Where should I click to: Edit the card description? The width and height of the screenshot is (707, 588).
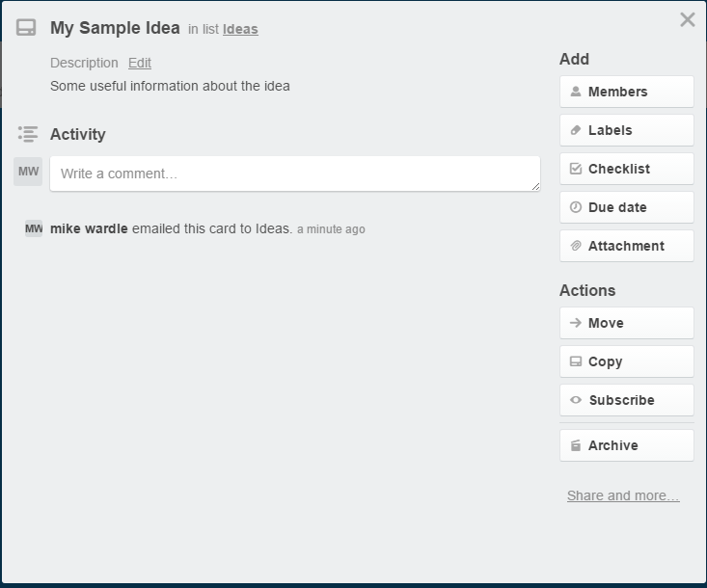[x=140, y=63]
